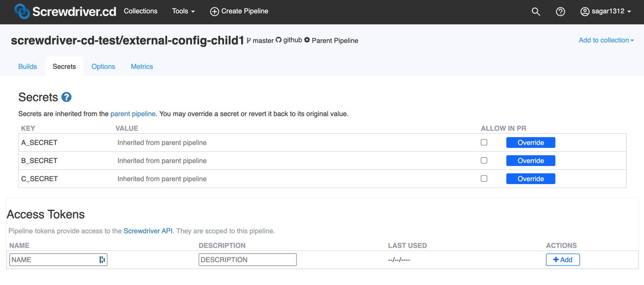Toggle Allow in PR for A_SECRET
The height and width of the screenshot is (285, 644).
click(x=484, y=142)
